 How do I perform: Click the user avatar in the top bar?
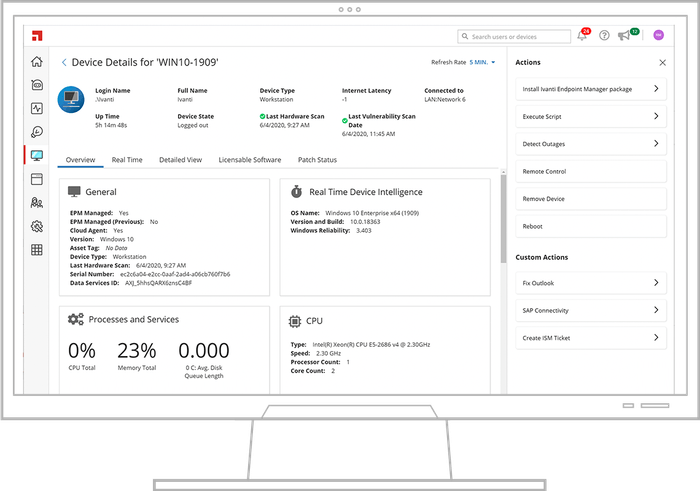pyautogui.click(x=658, y=36)
